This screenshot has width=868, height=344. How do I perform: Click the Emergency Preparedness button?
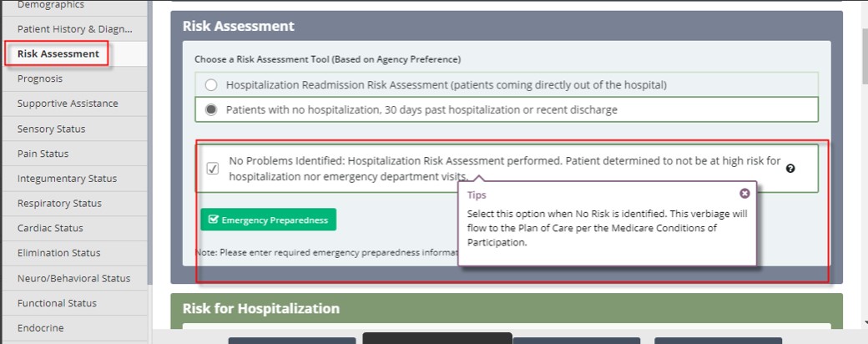coord(269,220)
